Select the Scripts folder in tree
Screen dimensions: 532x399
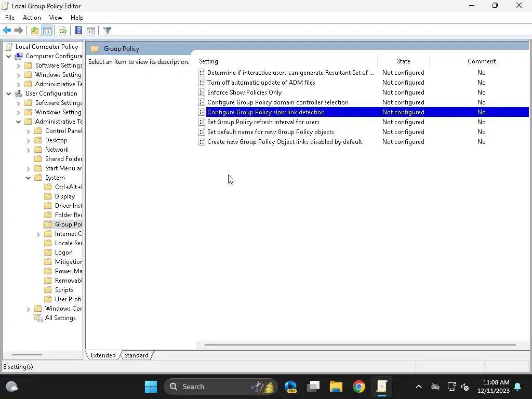64,290
